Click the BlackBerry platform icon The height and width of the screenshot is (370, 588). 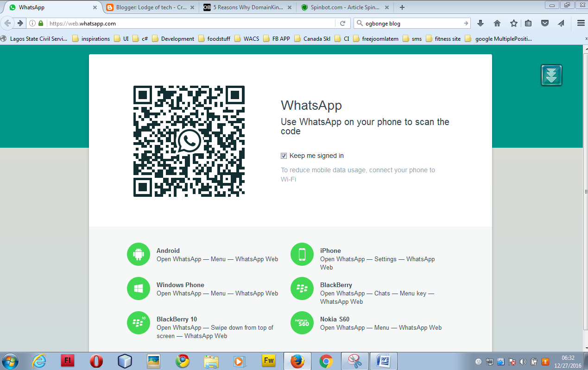(x=302, y=288)
